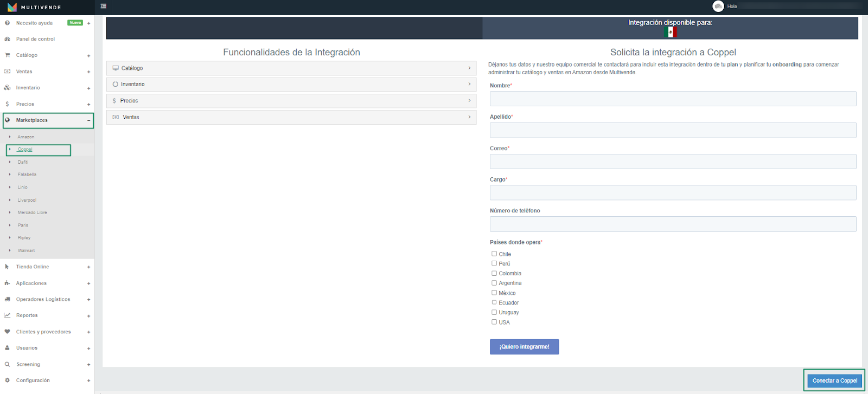This screenshot has height=394, width=868.
Task: Open the Paris marketplace link
Action: (23, 225)
